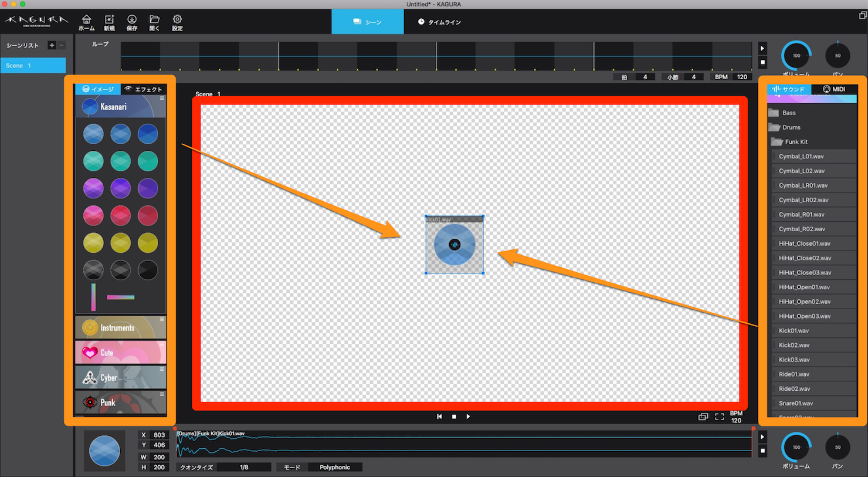The height and width of the screenshot is (477, 868).
Task: Stop the loop track
Action: click(x=762, y=62)
